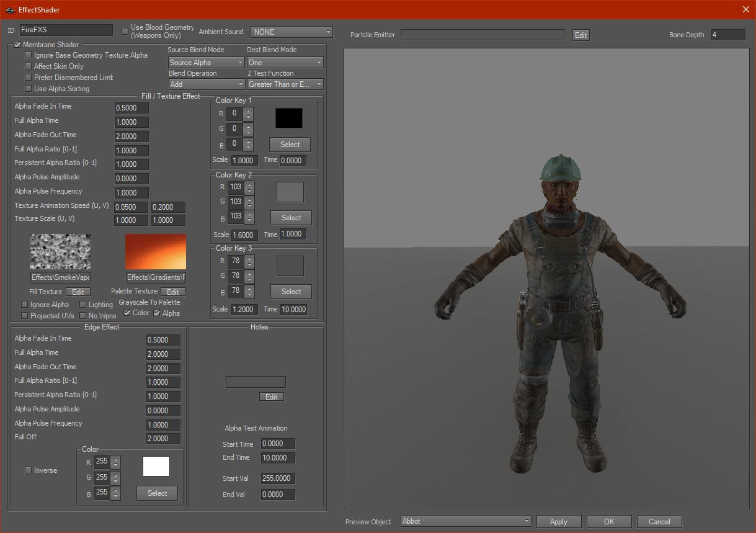756x533 pixels.
Task: Toggle the Membrane Shader checkbox
Action: [17, 45]
